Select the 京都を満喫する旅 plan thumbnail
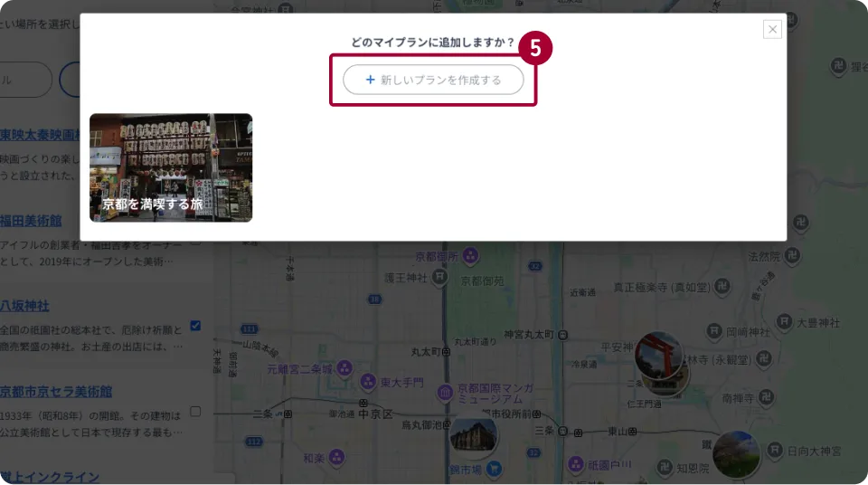868x485 pixels. [x=171, y=168]
